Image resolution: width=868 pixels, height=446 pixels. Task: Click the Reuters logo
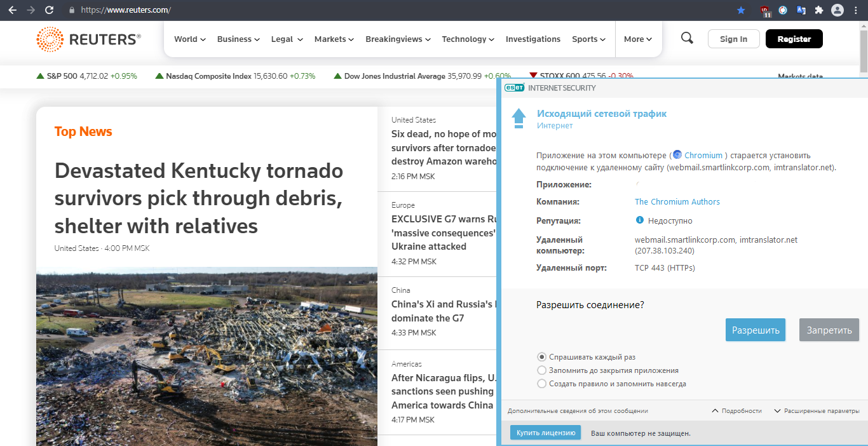pos(88,39)
